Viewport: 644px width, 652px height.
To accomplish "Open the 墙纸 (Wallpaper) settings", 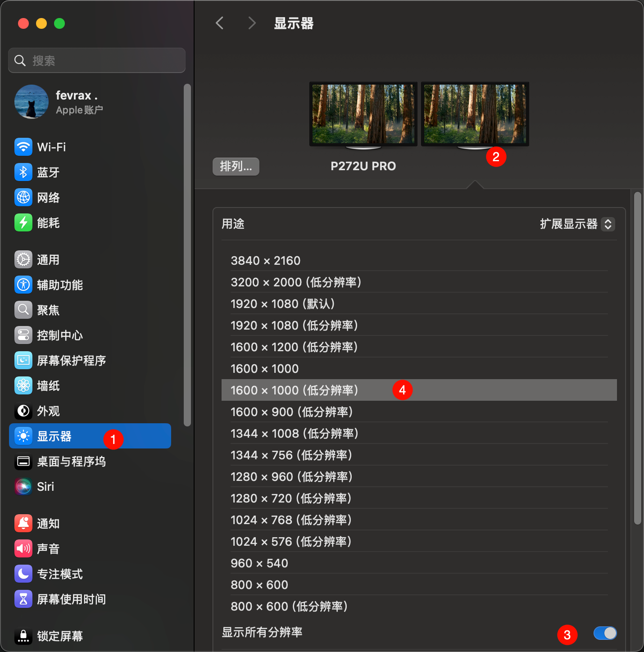I will coord(48,385).
